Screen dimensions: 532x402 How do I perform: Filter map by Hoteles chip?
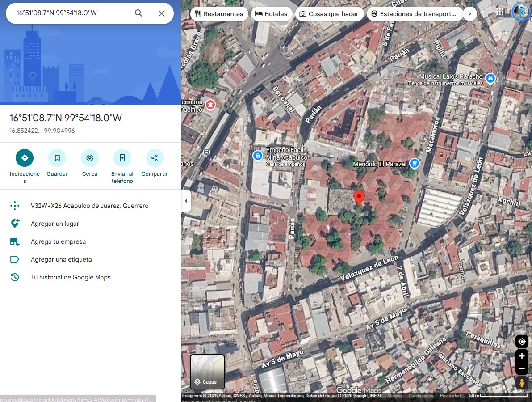click(272, 14)
